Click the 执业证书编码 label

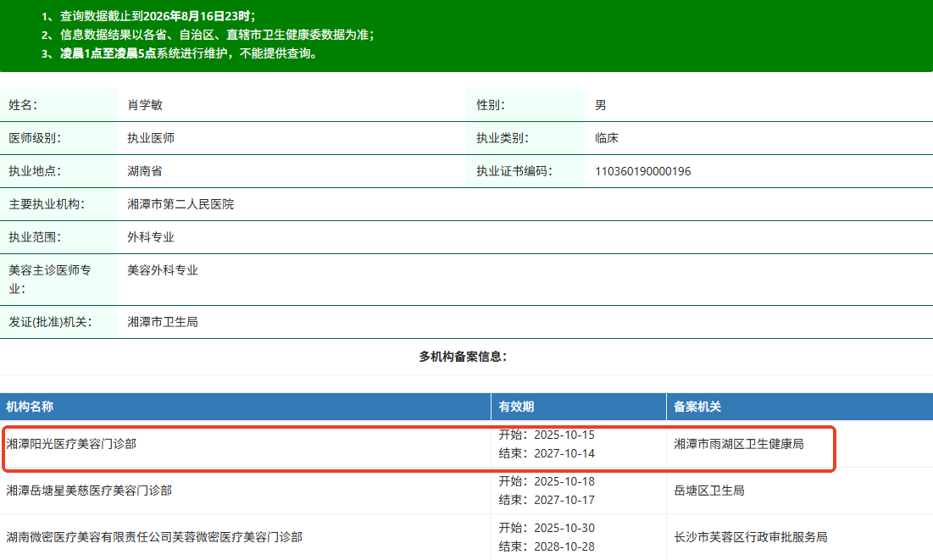(514, 171)
